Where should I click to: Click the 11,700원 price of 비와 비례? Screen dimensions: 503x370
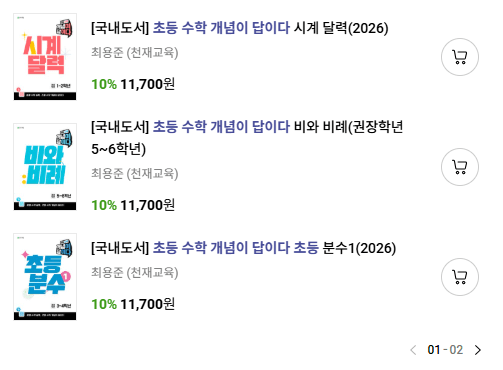(x=147, y=205)
